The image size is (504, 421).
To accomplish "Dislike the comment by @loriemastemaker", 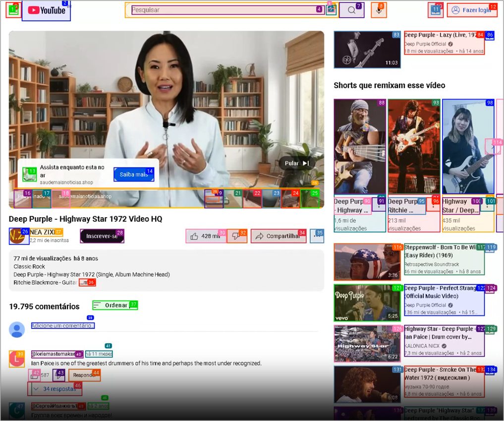I will 59,375.
